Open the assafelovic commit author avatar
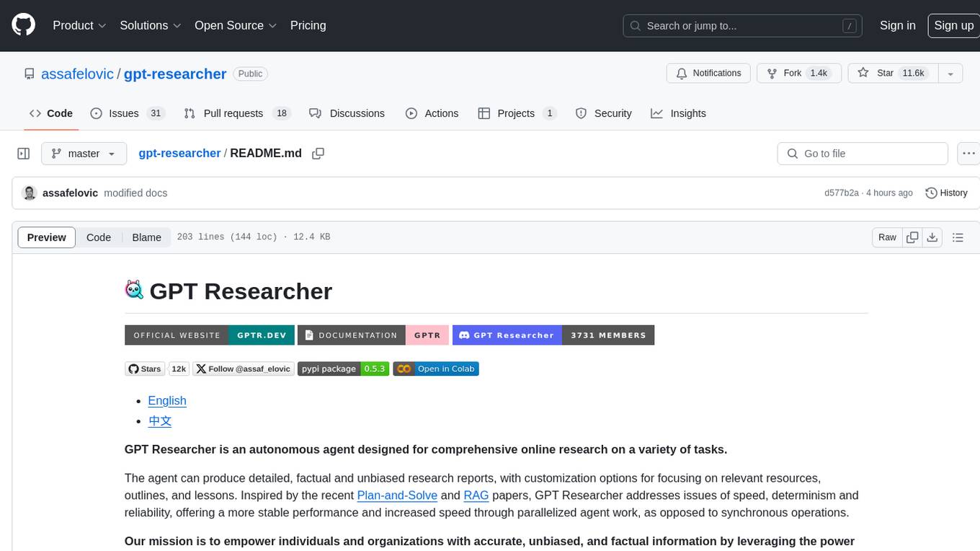 30,193
